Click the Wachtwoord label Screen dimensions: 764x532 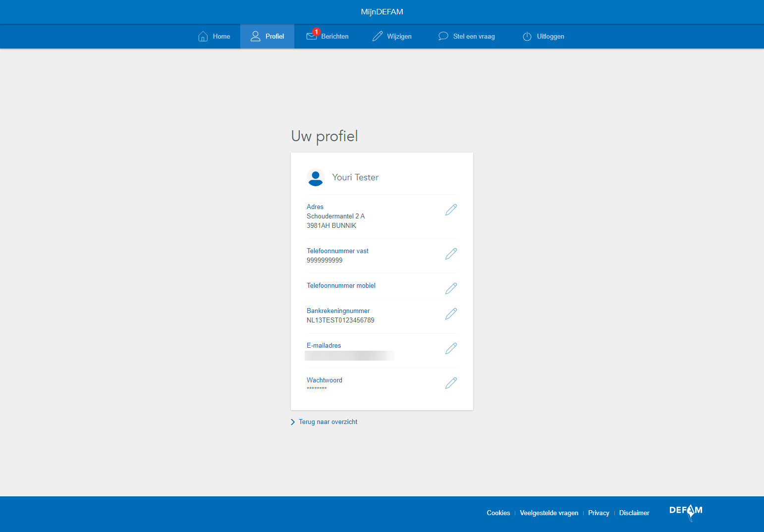[x=324, y=380]
